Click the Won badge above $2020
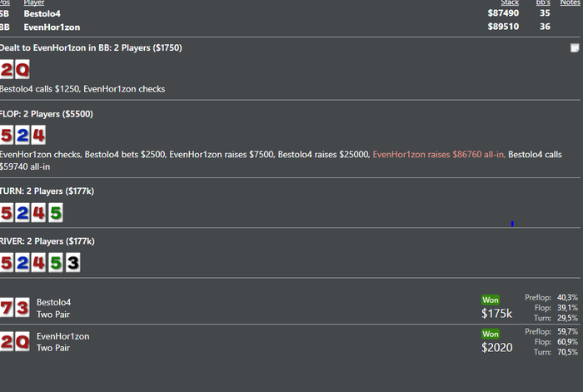 tap(490, 334)
